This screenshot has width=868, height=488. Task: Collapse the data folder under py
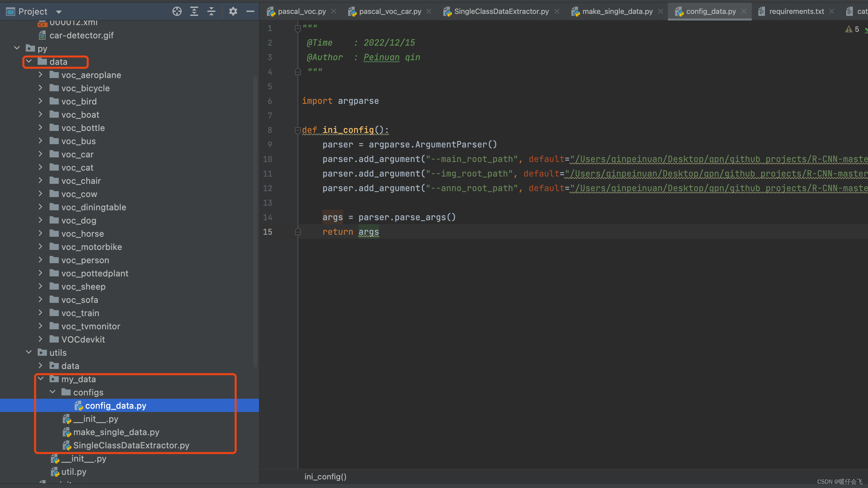point(29,61)
